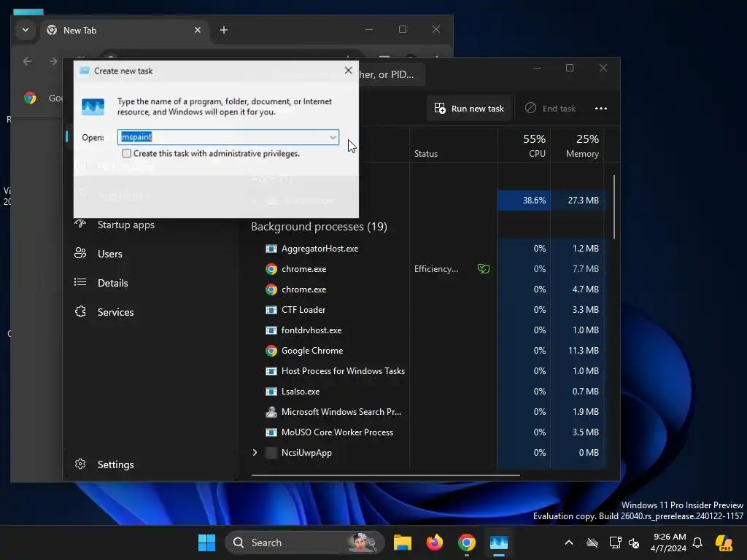Select chrome.exe process using 4.7 MB

click(x=303, y=289)
